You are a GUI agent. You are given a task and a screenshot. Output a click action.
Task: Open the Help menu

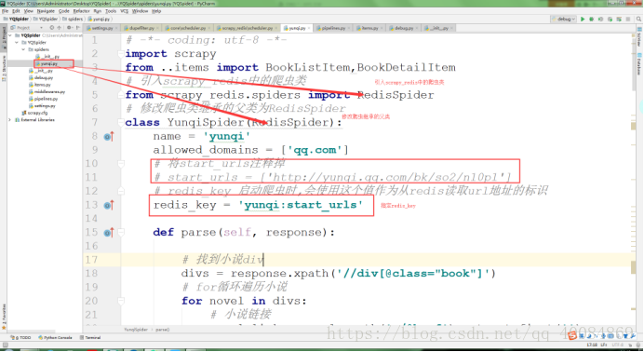[156, 11]
